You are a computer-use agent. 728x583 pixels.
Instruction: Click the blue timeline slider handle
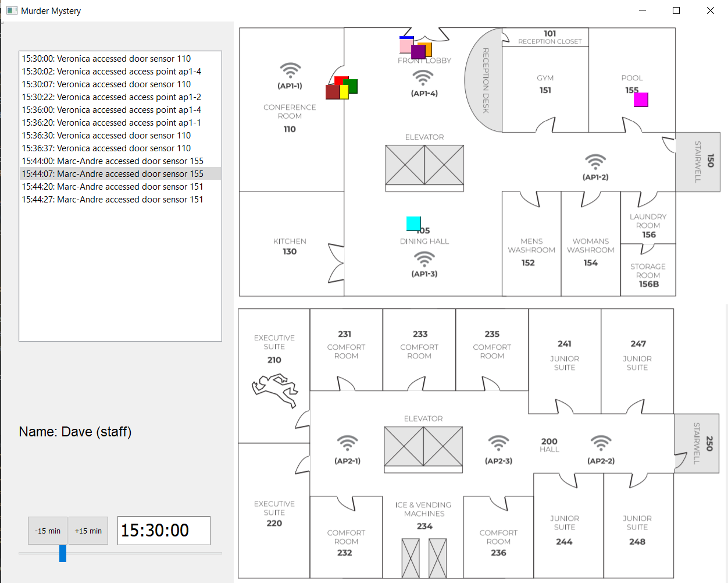click(x=63, y=553)
